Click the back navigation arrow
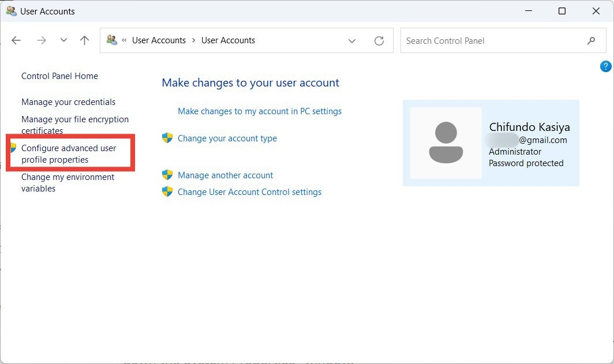The image size is (614, 364). point(16,40)
